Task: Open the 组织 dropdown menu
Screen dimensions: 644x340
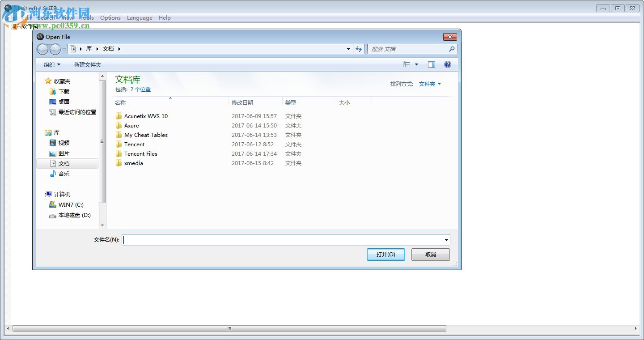Action: pyautogui.click(x=52, y=64)
